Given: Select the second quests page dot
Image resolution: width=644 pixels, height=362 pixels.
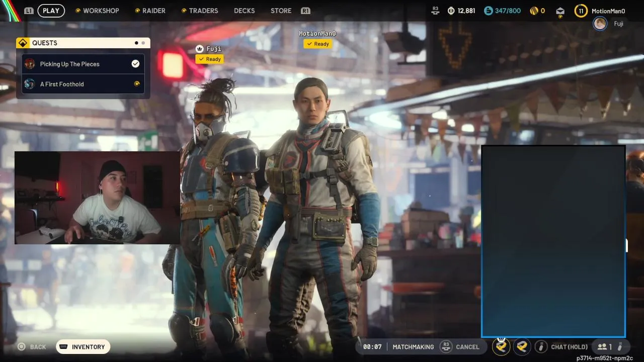Looking at the screenshot, I should coord(143,43).
